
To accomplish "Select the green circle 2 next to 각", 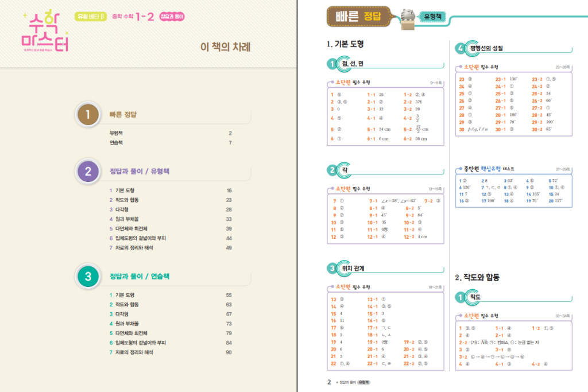I will 332,170.
